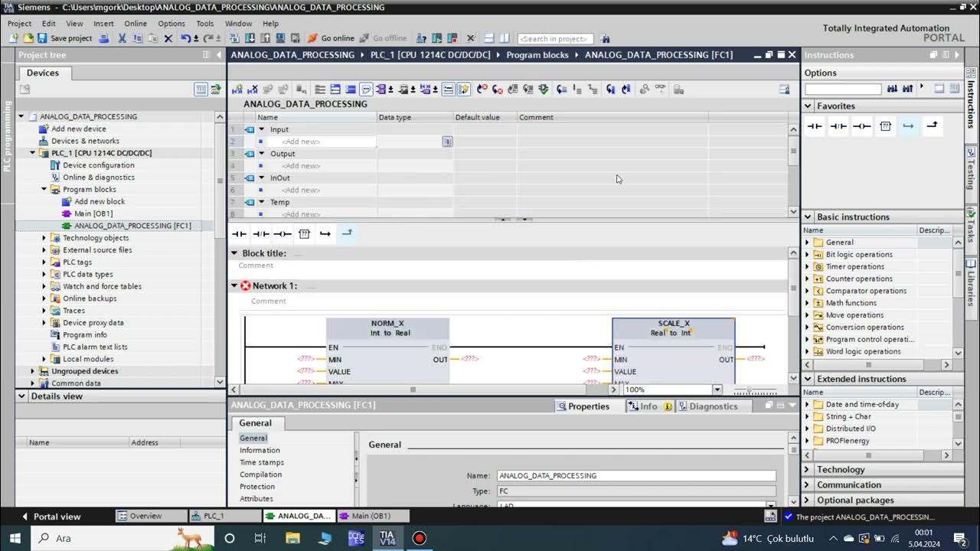980x551 pixels.
Task: Open the Tools menu
Action: coord(204,24)
